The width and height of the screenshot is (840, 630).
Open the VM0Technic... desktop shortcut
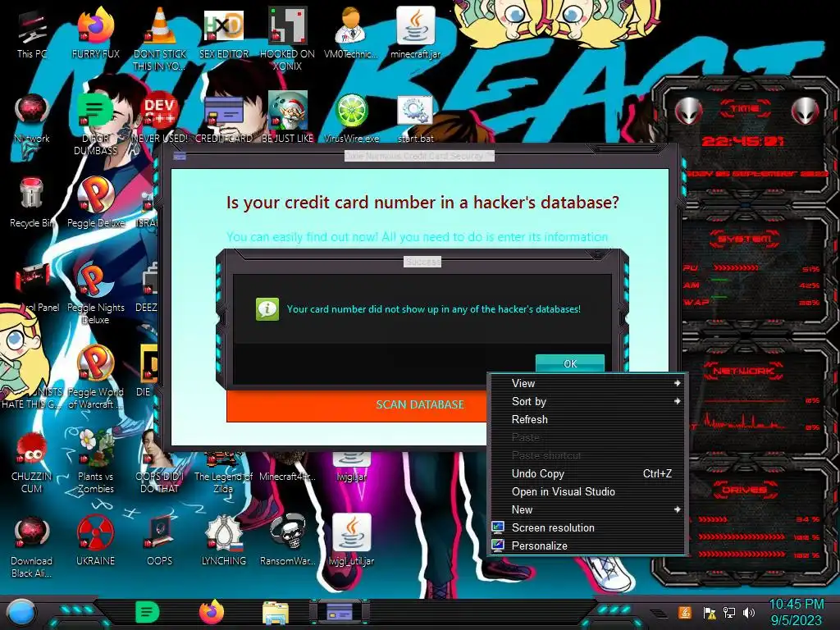[x=351, y=34]
